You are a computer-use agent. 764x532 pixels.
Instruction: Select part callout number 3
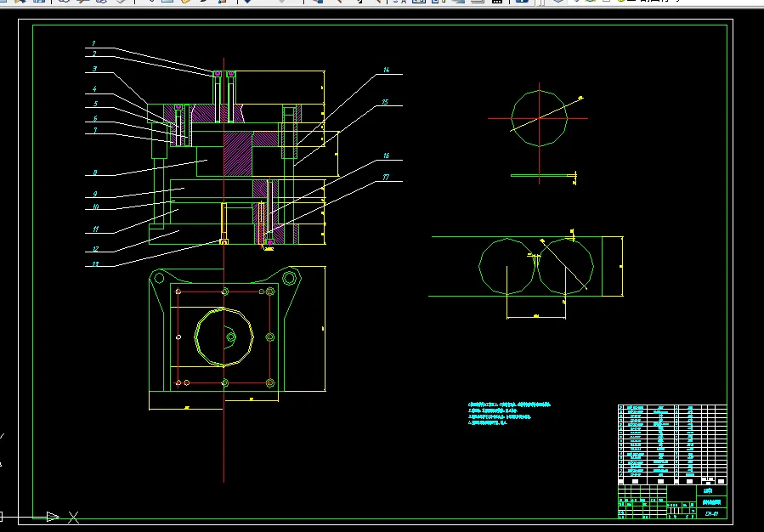94,69
